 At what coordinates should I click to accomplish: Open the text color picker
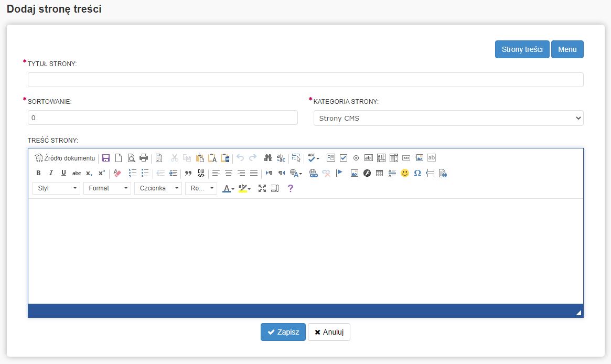tap(228, 188)
